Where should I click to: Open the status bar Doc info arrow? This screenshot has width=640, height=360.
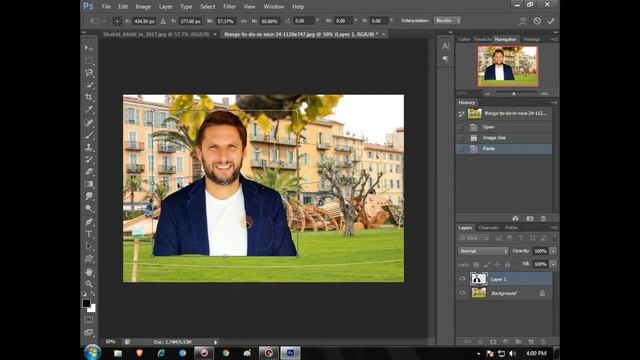(216, 342)
